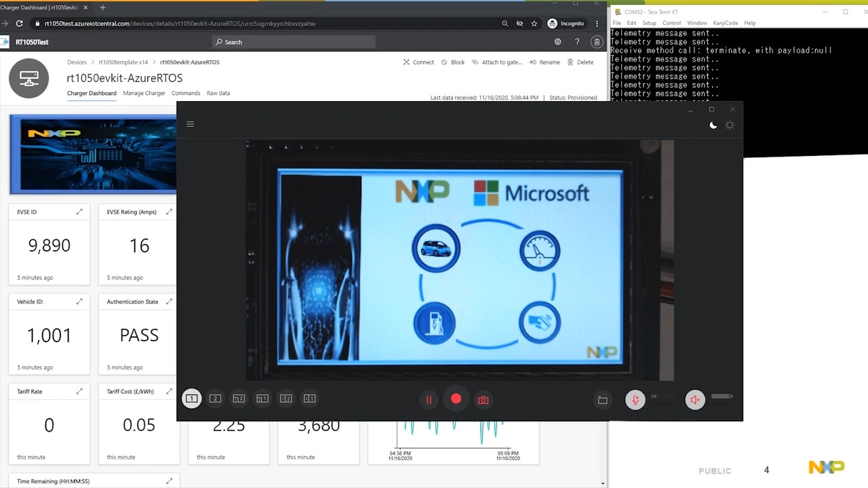The height and width of the screenshot is (488, 868).
Task: Select the layout 2 view icon
Action: point(216,399)
